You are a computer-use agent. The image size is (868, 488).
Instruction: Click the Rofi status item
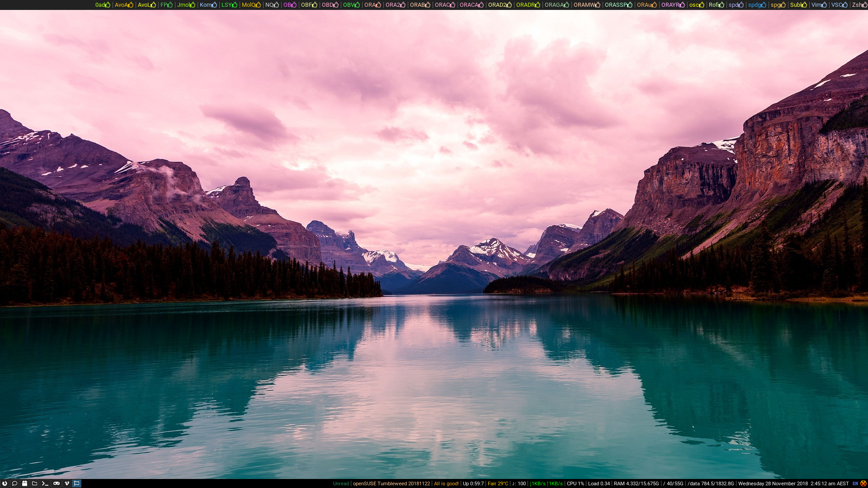click(716, 5)
